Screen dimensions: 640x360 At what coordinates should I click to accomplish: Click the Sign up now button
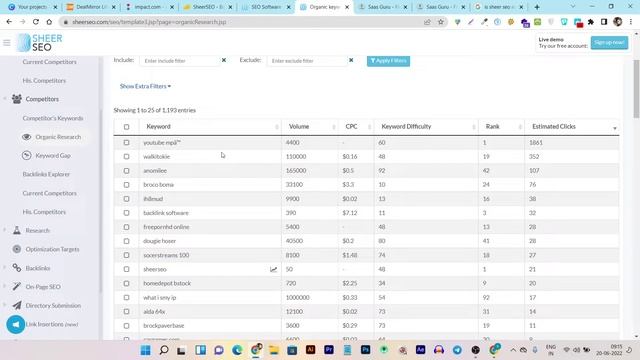click(609, 42)
